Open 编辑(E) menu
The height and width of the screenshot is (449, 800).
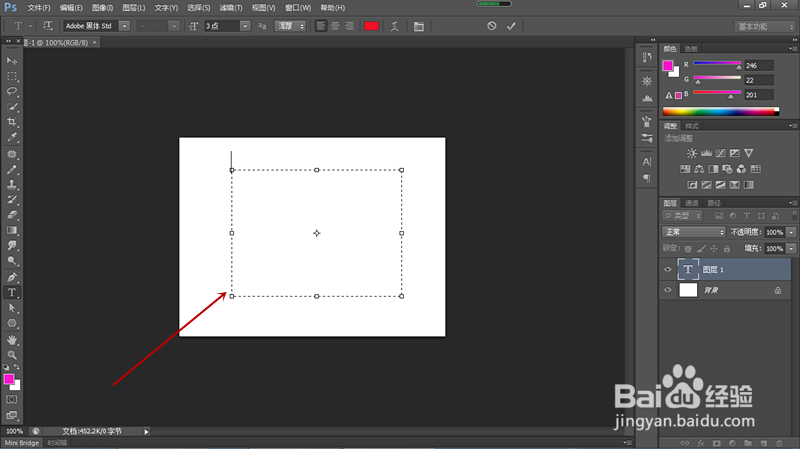point(71,8)
